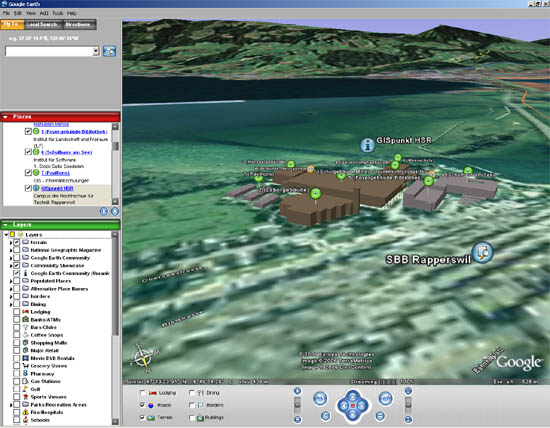Open the View menu
550x428 pixels.
pos(31,13)
